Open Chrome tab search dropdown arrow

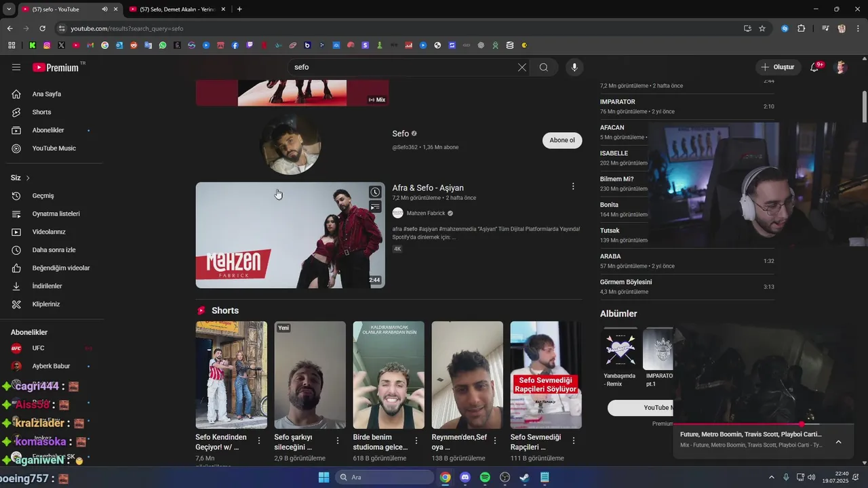[9, 9]
